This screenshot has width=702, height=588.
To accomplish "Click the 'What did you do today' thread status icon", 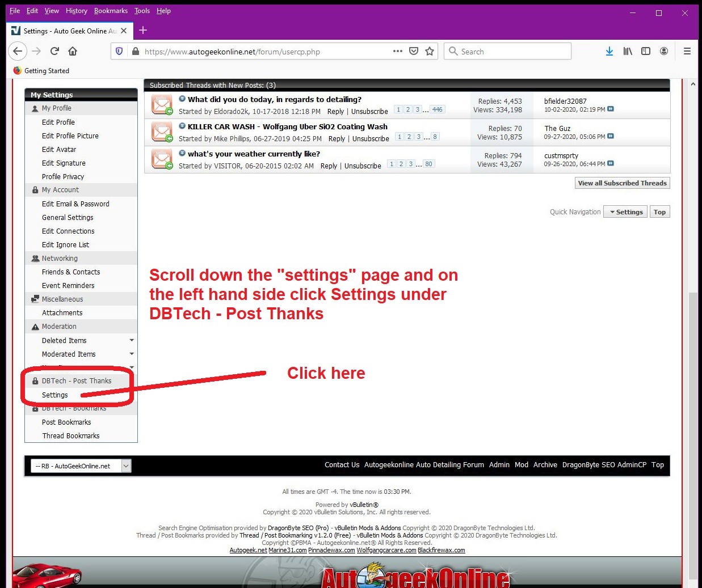I will (162, 105).
